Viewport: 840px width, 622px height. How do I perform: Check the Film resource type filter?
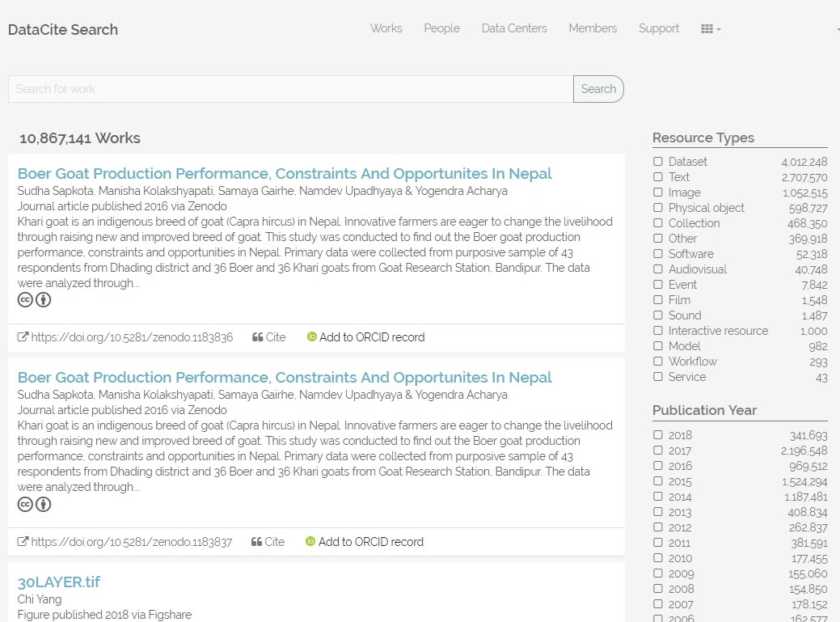[x=658, y=299]
